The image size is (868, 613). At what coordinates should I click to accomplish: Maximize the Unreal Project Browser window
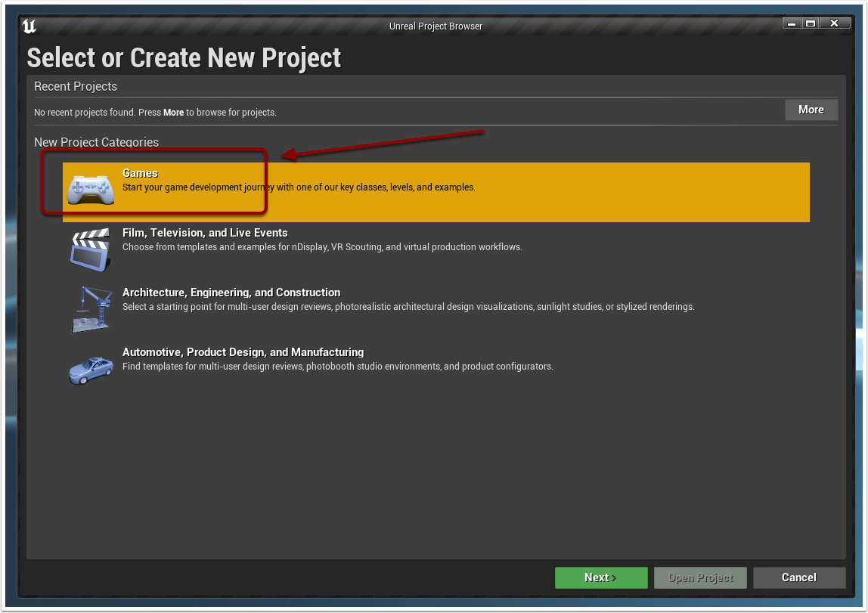coord(811,23)
